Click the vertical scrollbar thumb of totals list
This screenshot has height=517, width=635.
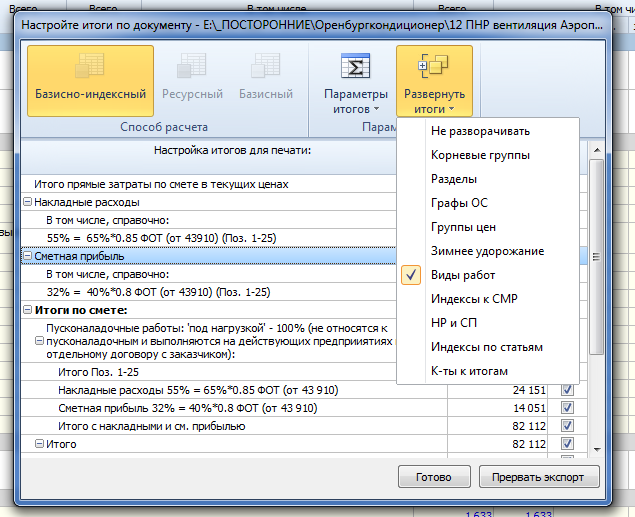597,257
